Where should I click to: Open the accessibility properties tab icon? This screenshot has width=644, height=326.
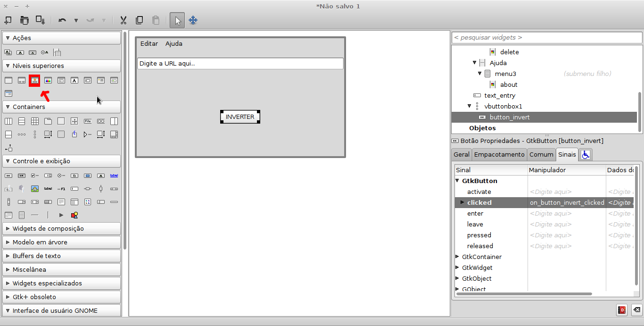point(586,154)
